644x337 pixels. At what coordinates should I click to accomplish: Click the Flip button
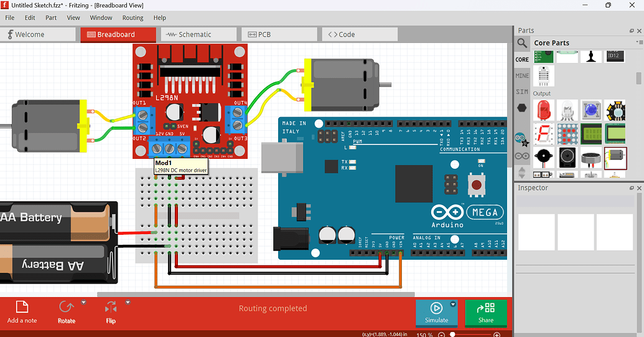click(111, 312)
